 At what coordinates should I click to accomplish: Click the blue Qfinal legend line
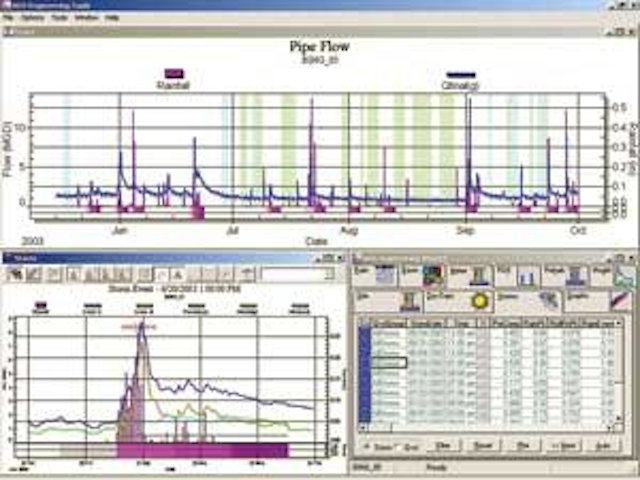click(x=461, y=75)
